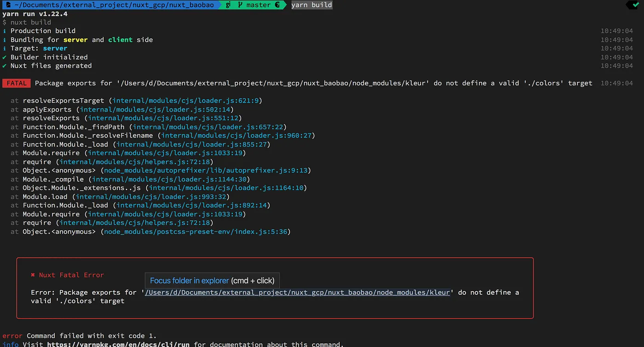Open link loader.js:1144:30 in Module._compile line
Screen dimensions: 644x347
(170, 179)
